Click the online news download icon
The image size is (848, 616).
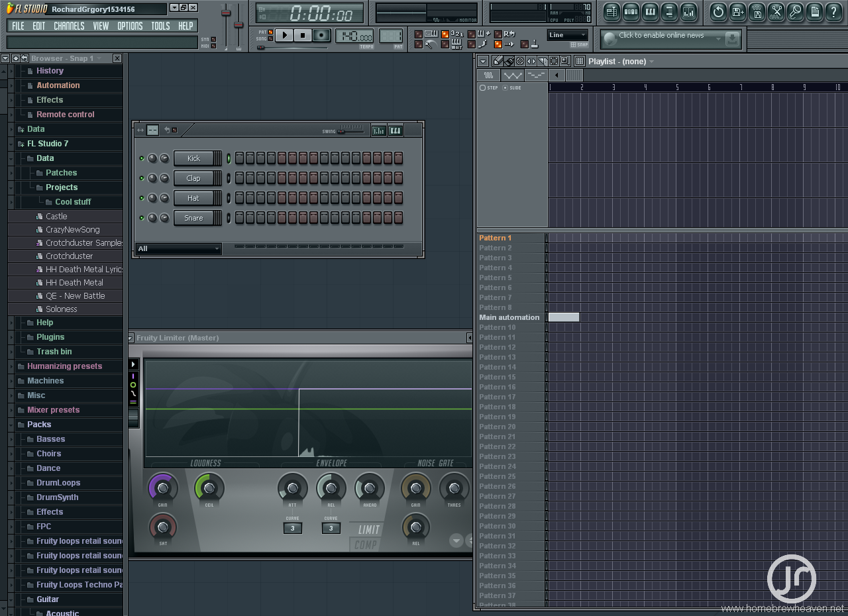732,38
